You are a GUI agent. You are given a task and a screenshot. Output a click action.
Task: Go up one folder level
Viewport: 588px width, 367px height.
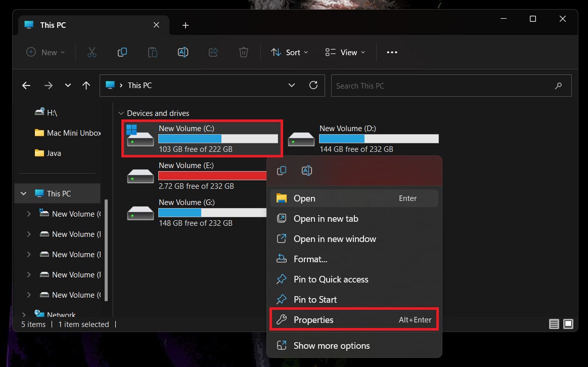point(86,86)
